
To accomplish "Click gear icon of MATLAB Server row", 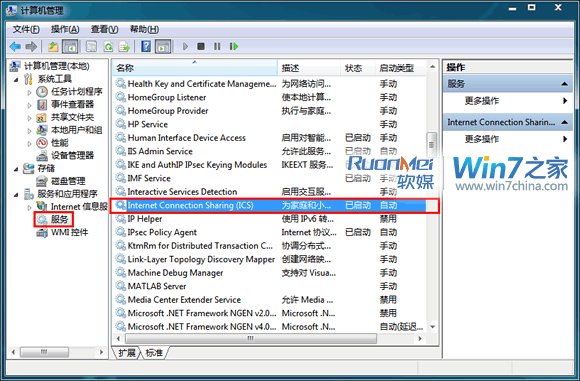I will point(120,286).
